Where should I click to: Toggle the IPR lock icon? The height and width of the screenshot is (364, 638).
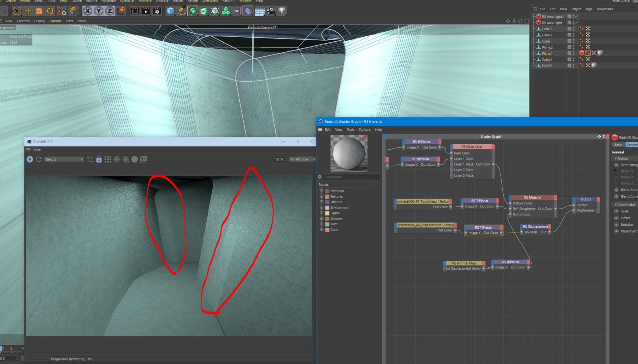click(99, 159)
